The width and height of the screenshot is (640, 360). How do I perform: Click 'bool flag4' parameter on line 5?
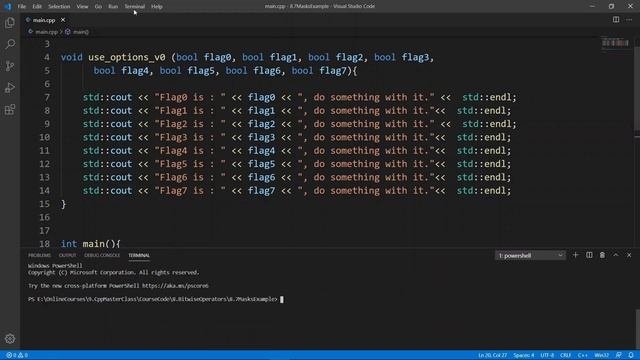(121, 71)
